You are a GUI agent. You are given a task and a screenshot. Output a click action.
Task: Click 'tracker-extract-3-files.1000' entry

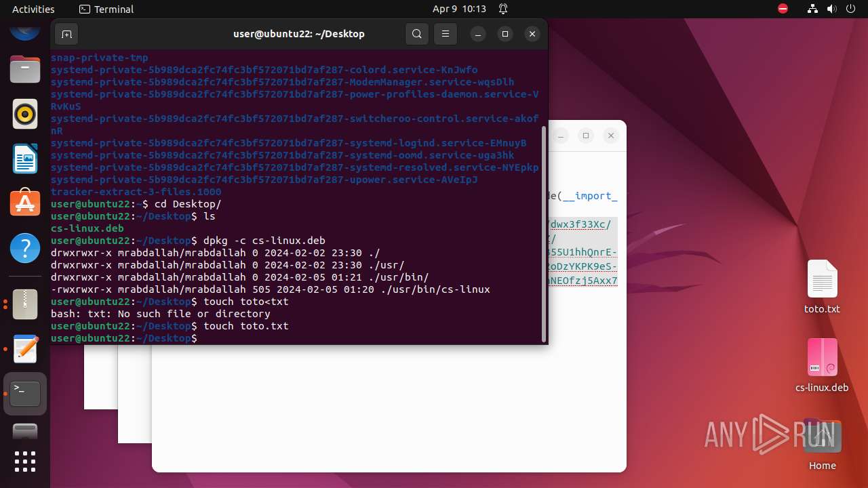coord(136,192)
